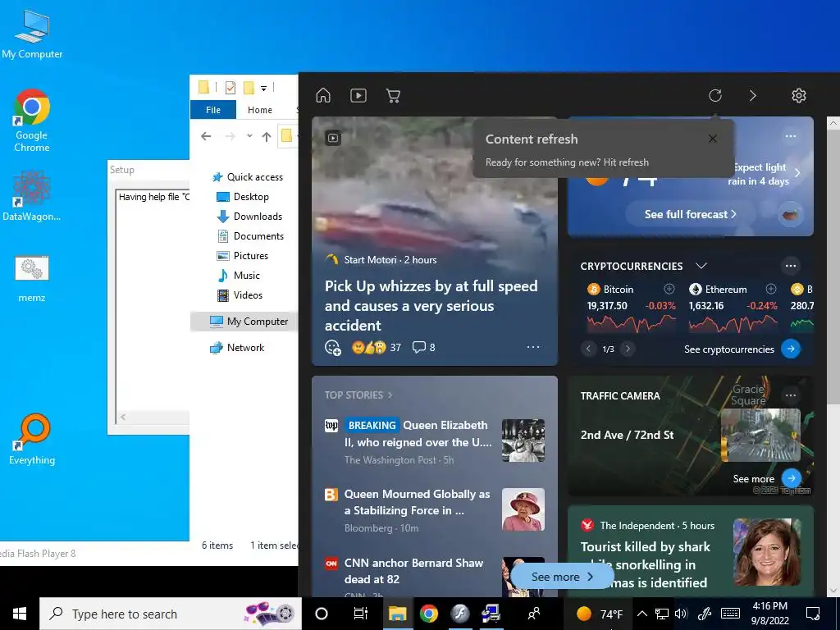The image size is (840, 630).
Task: Open news feed settings gear
Action: pos(799,95)
